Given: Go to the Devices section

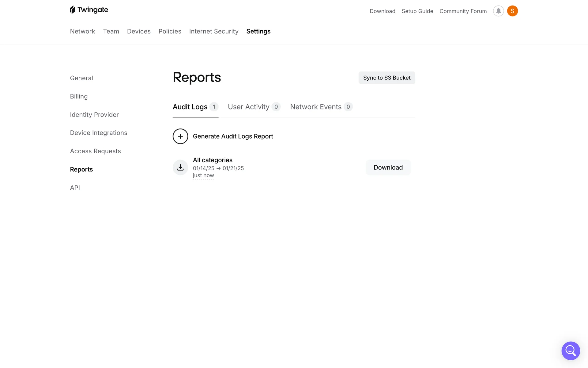Looking at the screenshot, I should [139, 31].
